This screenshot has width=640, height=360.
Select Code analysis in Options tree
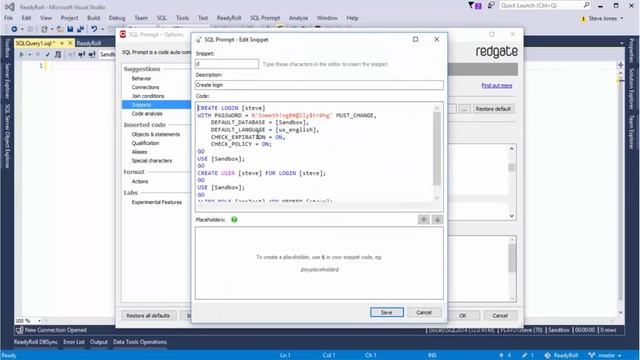pyautogui.click(x=147, y=113)
